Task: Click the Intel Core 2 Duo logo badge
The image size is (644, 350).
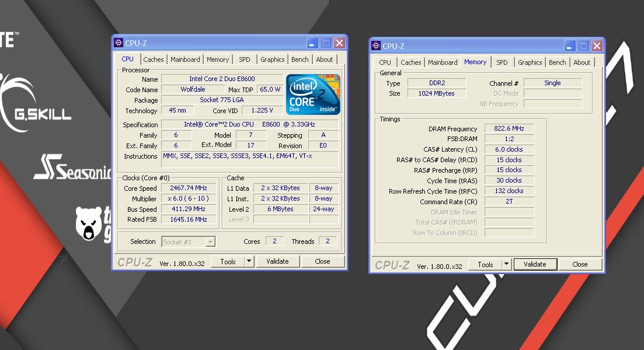Action: [313, 94]
